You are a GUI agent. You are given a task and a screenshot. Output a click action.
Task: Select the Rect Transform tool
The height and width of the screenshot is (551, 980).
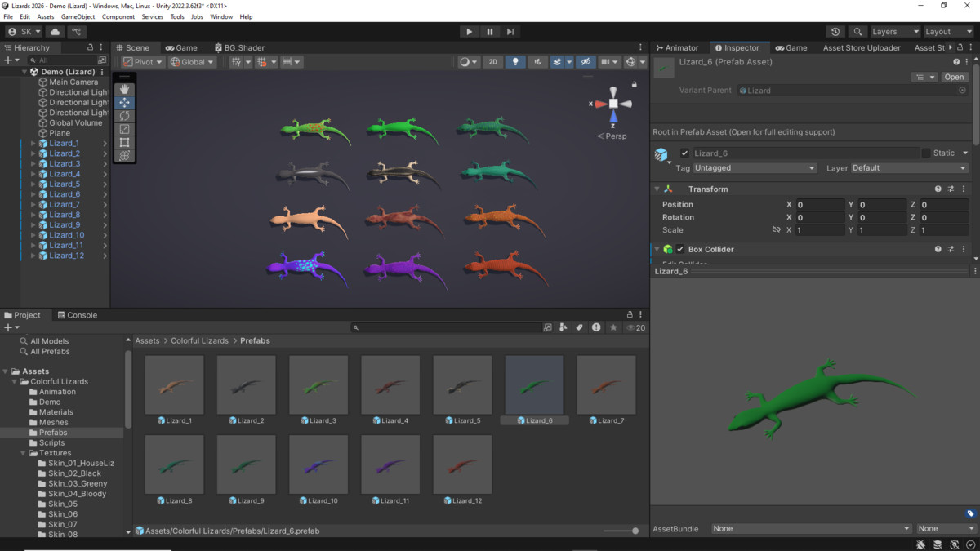[x=124, y=141]
